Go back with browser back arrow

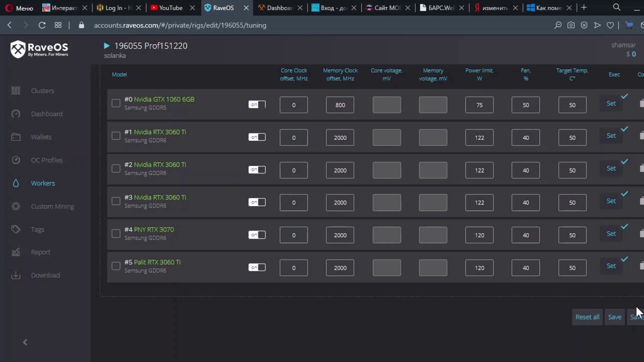[x=10, y=25]
